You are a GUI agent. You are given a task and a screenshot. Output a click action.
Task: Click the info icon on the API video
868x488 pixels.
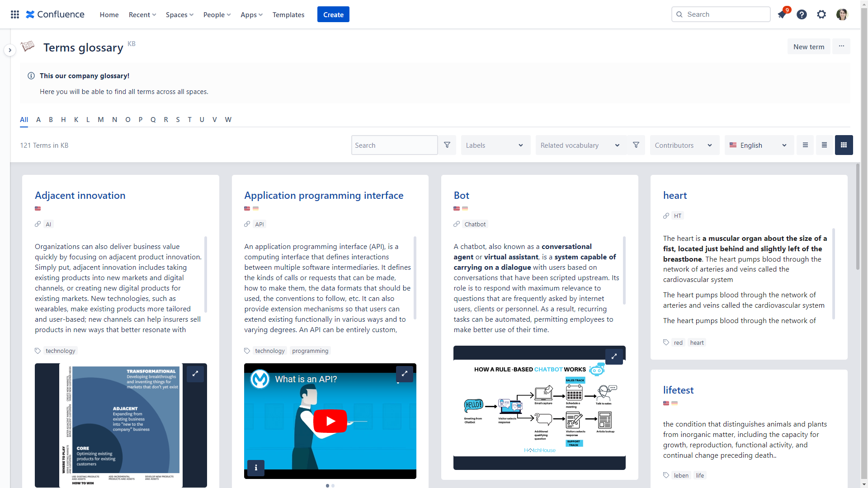pos(255,468)
